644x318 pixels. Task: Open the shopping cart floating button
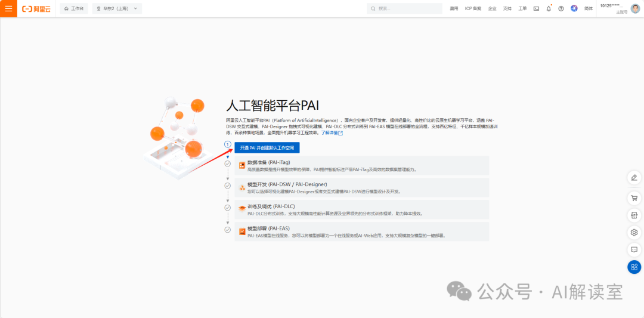(634, 199)
